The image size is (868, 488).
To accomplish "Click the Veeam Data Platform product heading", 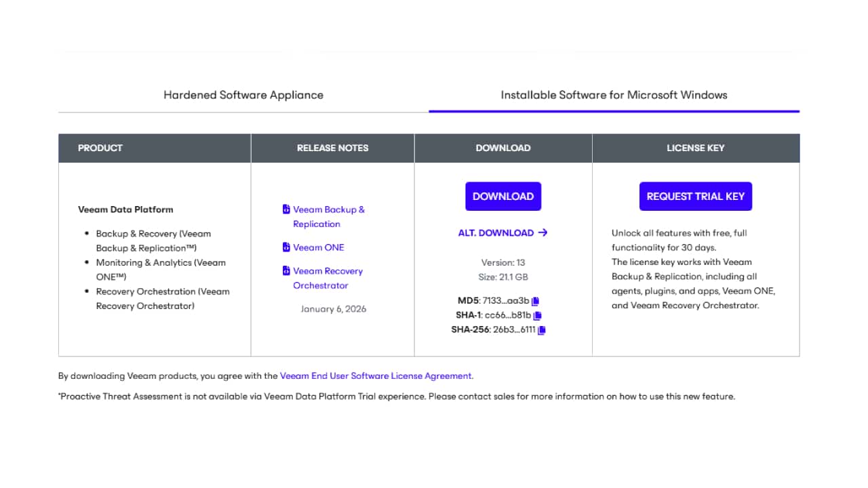I will [125, 209].
